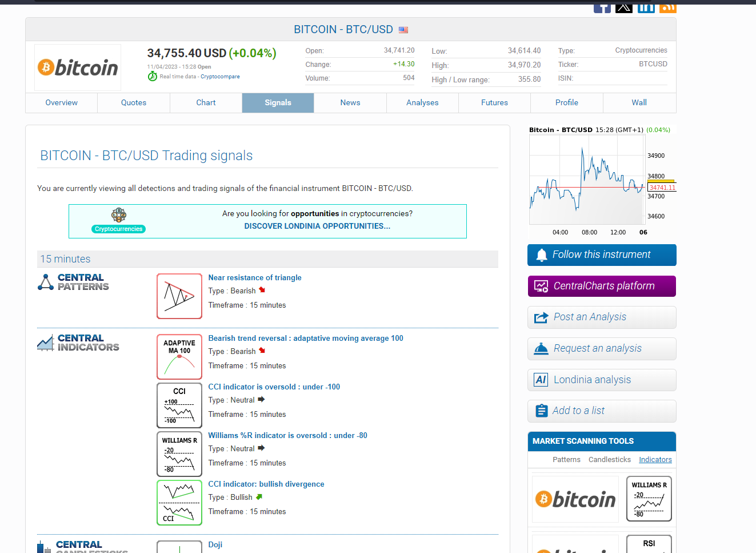Screen dimensions: 756x553
Task: Select the Indicators scanning tools tab
Action: 655,460
